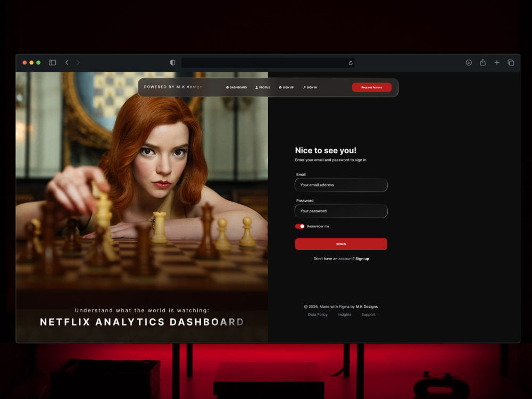Screen dimensions: 532x399
Task: Focus the Your email address field
Action: click(x=341, y=185)
